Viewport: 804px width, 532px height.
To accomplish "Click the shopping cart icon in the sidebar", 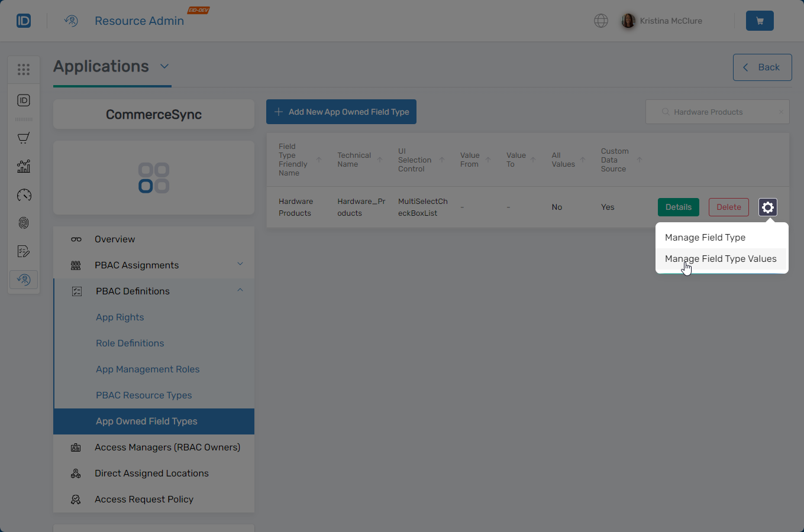I will click(24, 137).
